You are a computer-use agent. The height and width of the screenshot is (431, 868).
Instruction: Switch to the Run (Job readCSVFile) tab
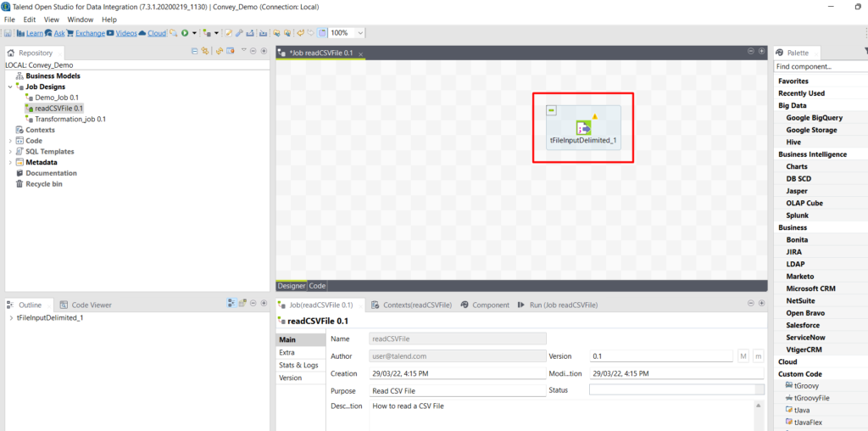click(x=558, y=305)
